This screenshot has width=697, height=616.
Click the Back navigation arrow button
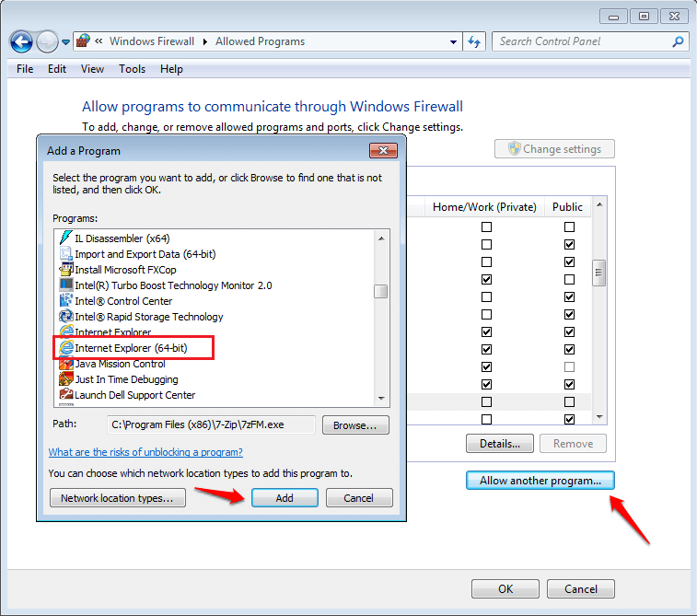tap(21, 42)
